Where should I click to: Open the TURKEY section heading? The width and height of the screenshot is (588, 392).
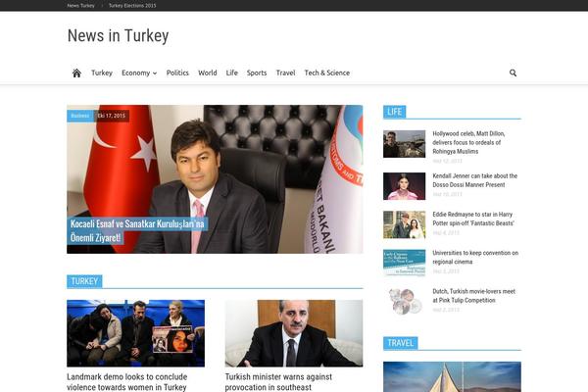point(84,281)
